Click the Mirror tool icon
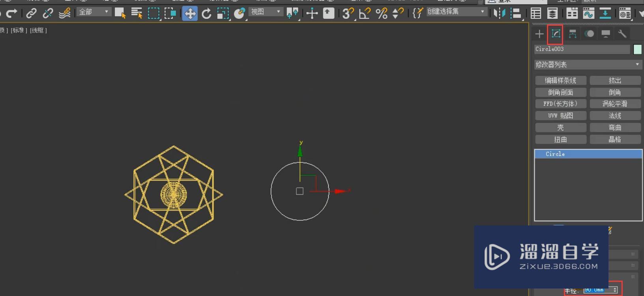The width and height of the screenshot is (644, 296). [x=499, y=13]
